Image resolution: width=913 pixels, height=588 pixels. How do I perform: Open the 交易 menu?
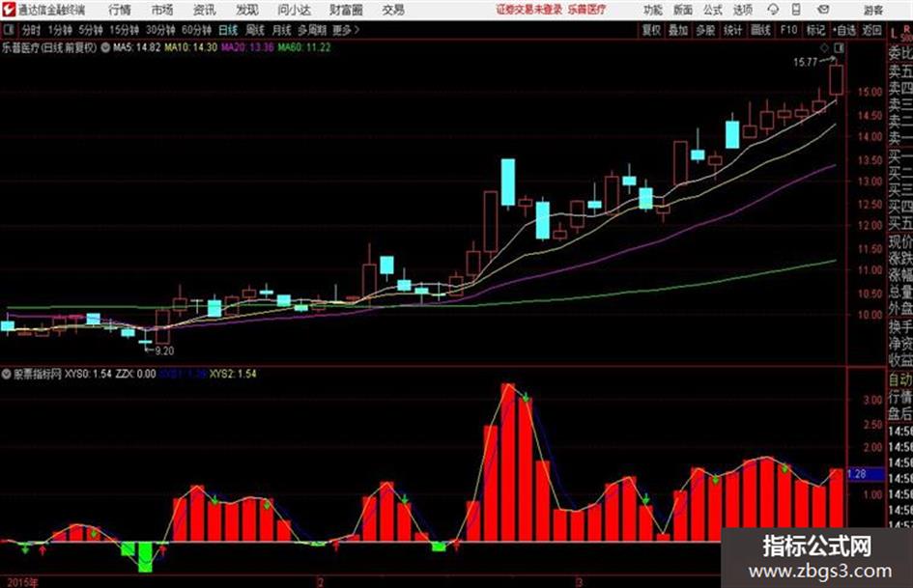click(393, 10)
